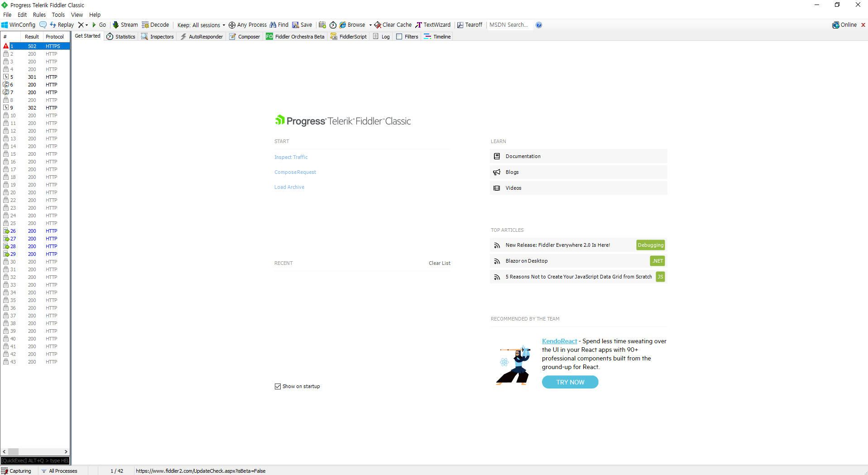This screenshot has height=475, width=868.
Task: Click the session list horizontal scrollbar
Action: point(35,451)
